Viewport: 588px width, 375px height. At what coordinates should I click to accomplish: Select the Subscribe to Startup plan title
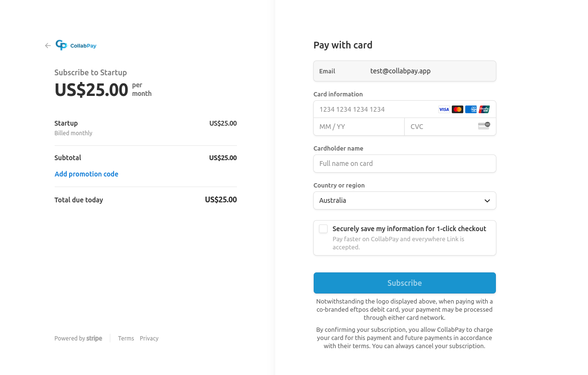click(x=91, y=72)
